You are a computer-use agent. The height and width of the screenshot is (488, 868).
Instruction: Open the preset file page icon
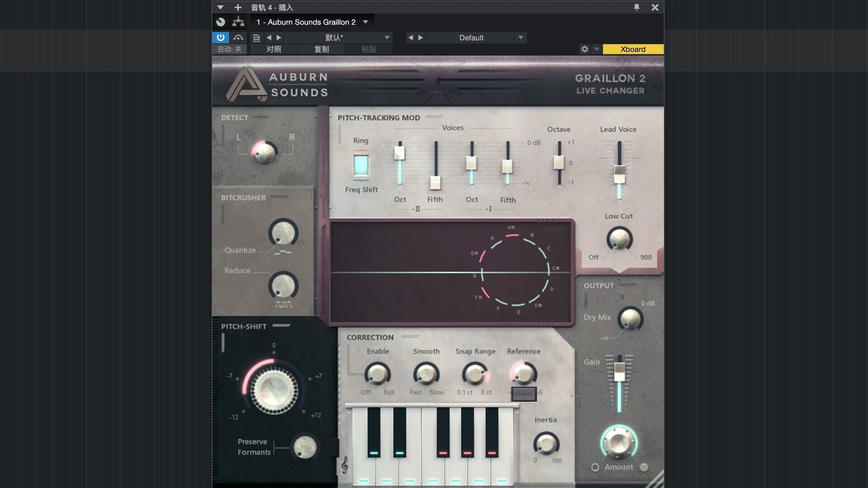point(256,38)
